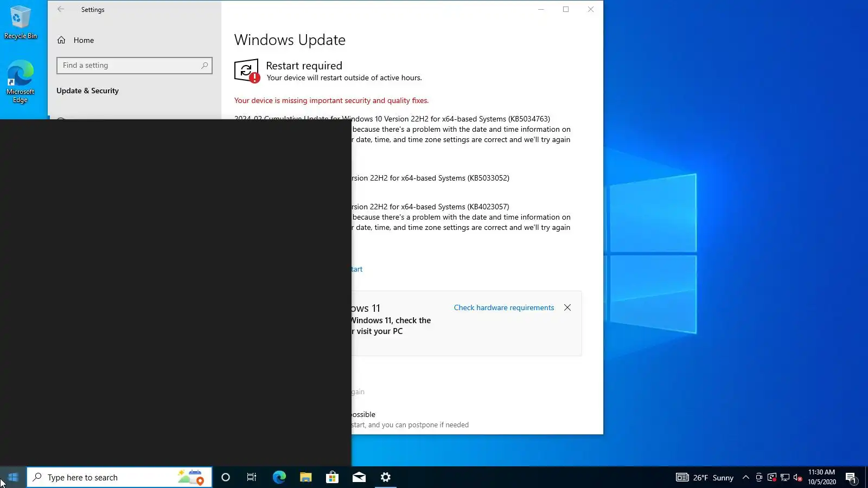This screenshot has height=488, width=868.
Task: Show hidden tray icons with the chevron
Action: coord(746,478)
